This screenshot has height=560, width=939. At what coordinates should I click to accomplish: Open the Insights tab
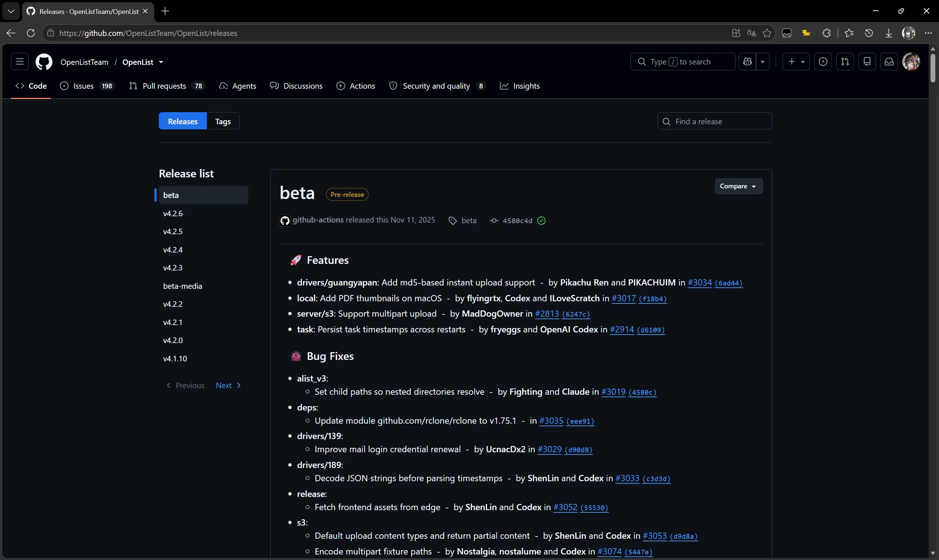click(520, 86)
